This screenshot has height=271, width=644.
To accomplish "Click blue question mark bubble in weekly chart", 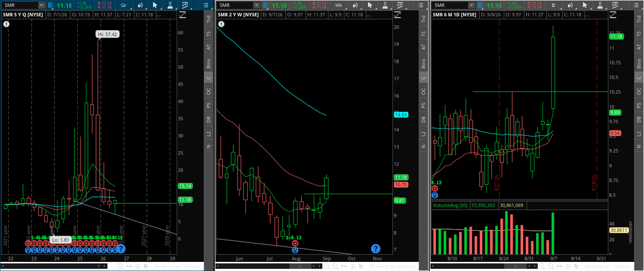I will (375, 248).
